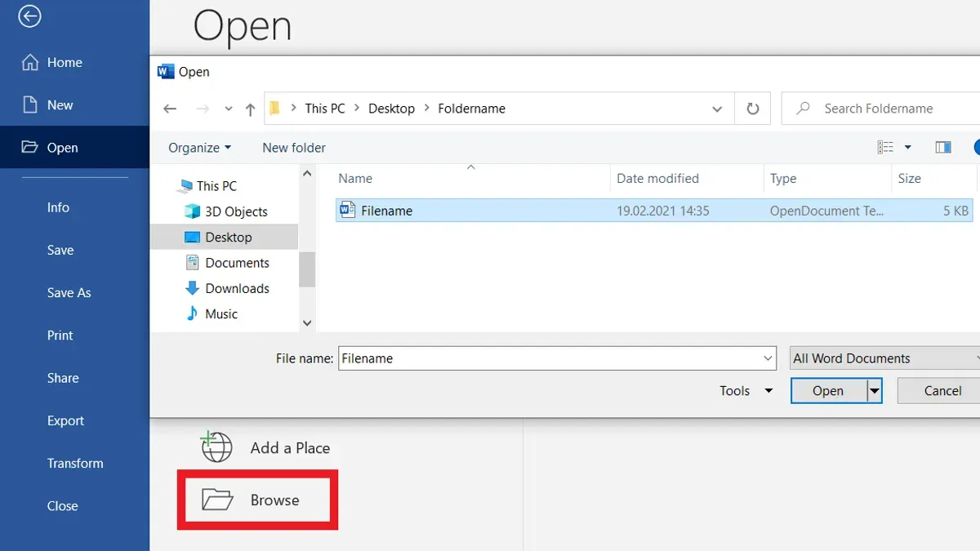Go back in the Open dialog
Viewport: 980px width, 551px height.
coord(170,109)
